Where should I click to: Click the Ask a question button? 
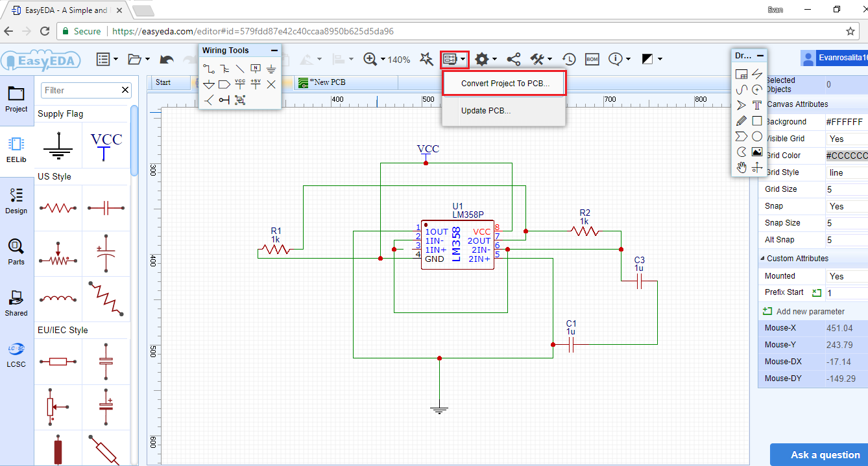click(x=825, y=454)
